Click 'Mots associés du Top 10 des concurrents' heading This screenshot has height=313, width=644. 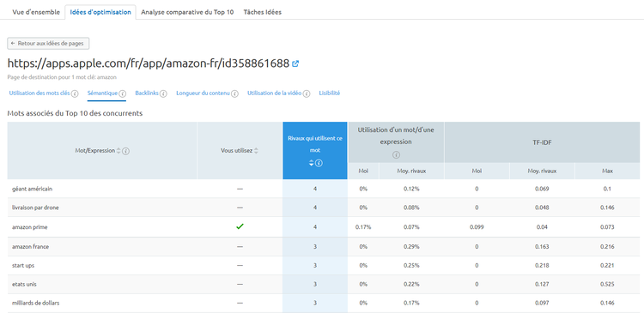[x=76, y=113]
